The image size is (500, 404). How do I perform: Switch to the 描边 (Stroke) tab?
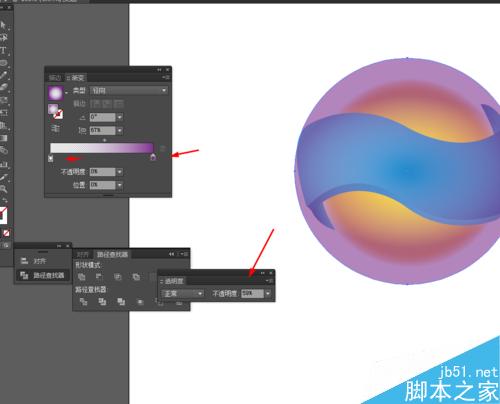(x=55, y=78)
